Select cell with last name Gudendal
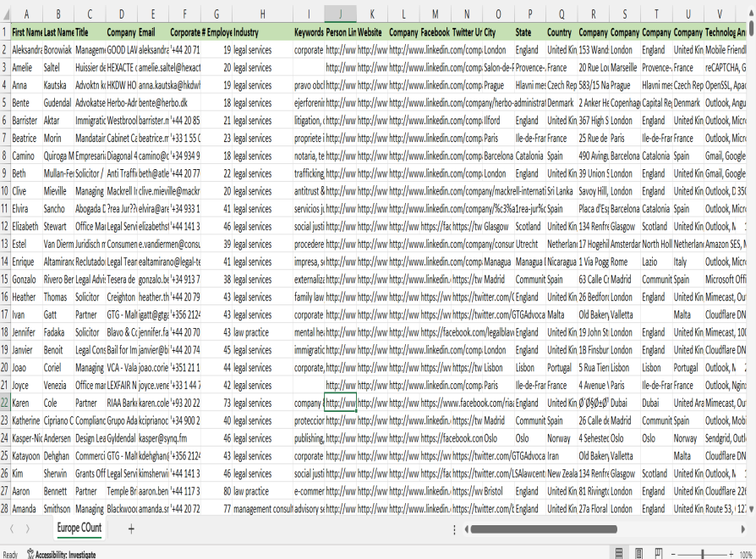This screenshot has width=756, height=559. (x=58, y=102)
